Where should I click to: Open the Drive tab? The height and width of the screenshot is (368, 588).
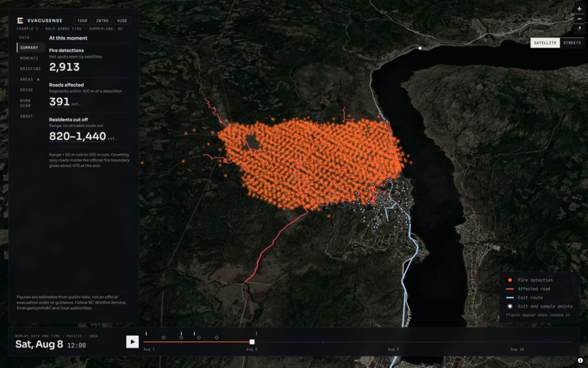pyautogui.click(x=26, y=90)
